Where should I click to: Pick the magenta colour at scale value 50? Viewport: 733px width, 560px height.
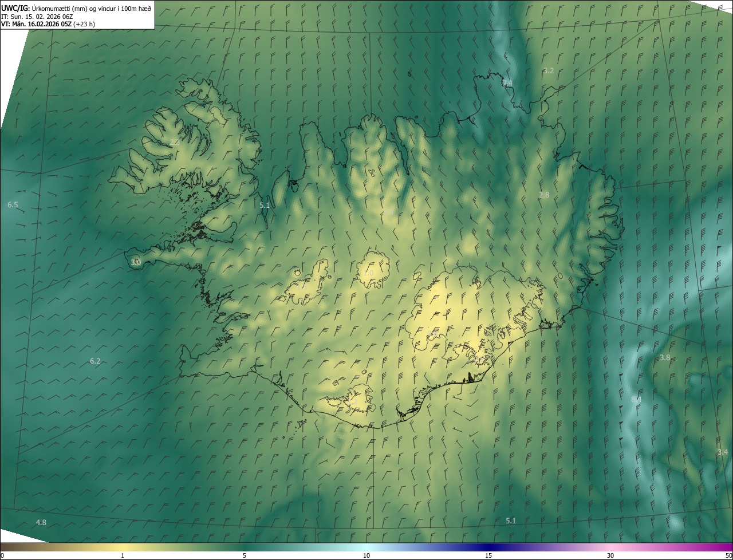[x=730, y=547]
